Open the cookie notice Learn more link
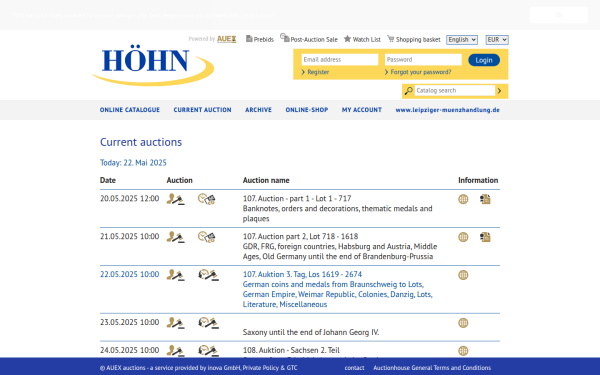This screenshot has height=375, width=600. (258, 15)
